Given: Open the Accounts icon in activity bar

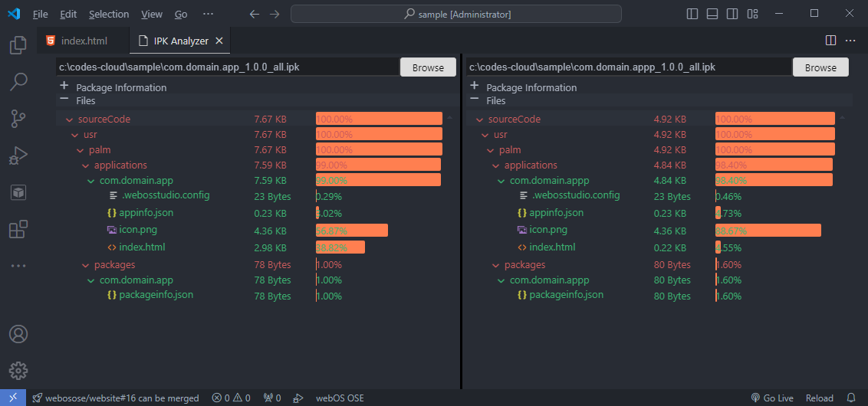Looking at the screenshot, I should [18, 334].
